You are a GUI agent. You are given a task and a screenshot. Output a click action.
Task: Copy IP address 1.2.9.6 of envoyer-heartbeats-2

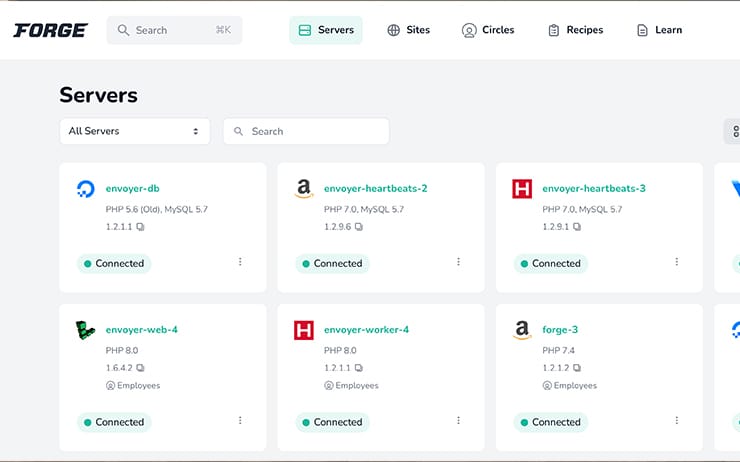[x=359, y=227]
